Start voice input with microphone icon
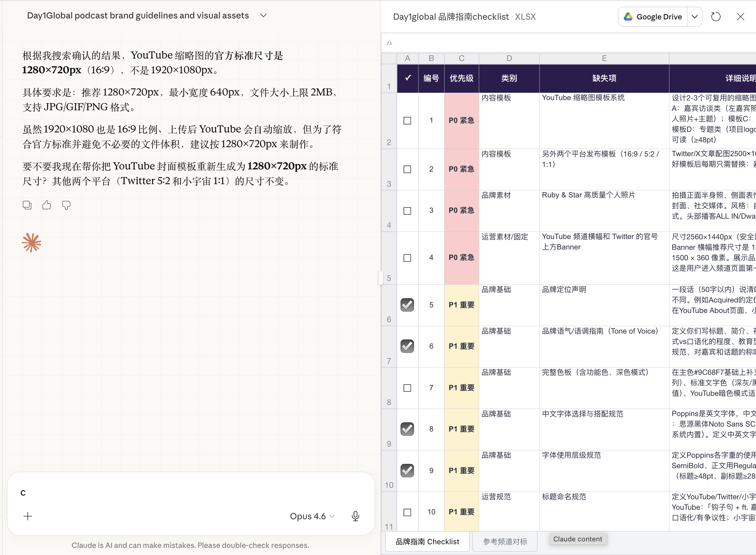 (x=355, y=516)
